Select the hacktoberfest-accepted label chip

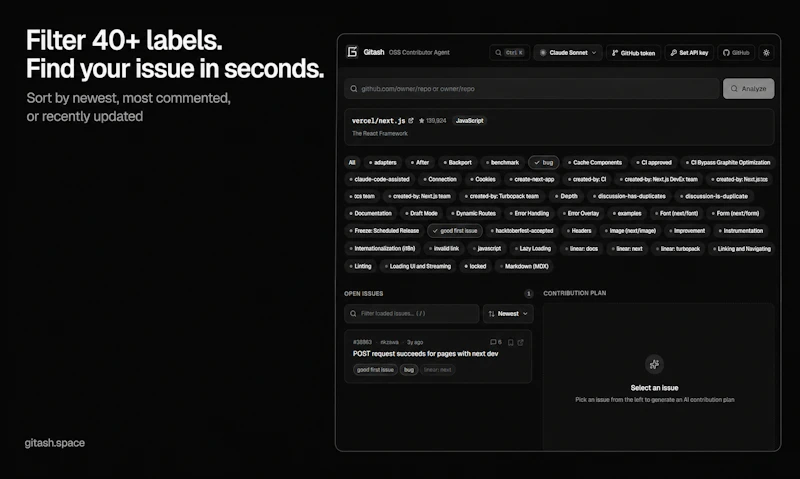(x=522, y=231)
